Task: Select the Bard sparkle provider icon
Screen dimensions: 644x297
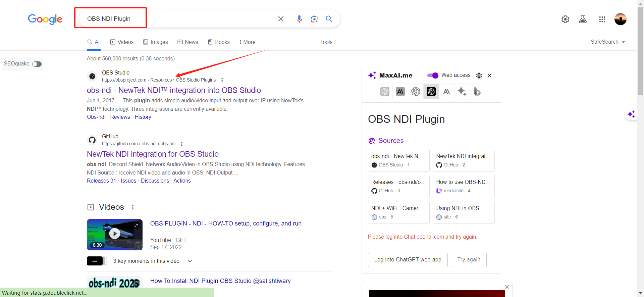Action: [462, 91]
